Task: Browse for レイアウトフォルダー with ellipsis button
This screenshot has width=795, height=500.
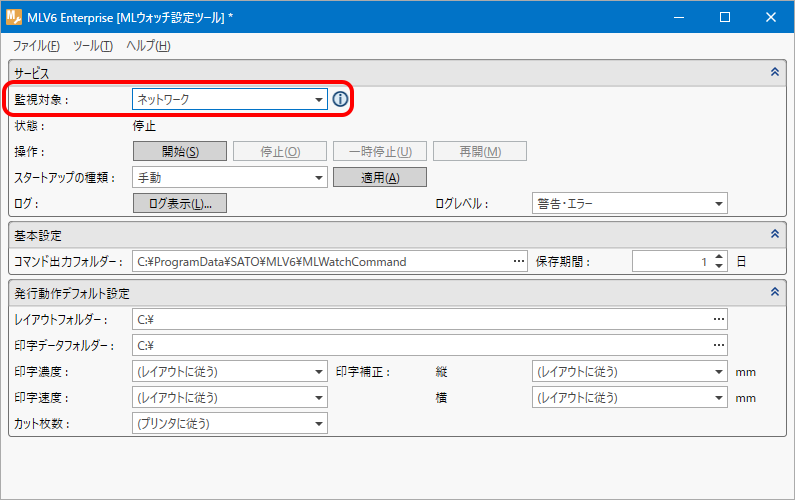Action: (x=718, y=319)
